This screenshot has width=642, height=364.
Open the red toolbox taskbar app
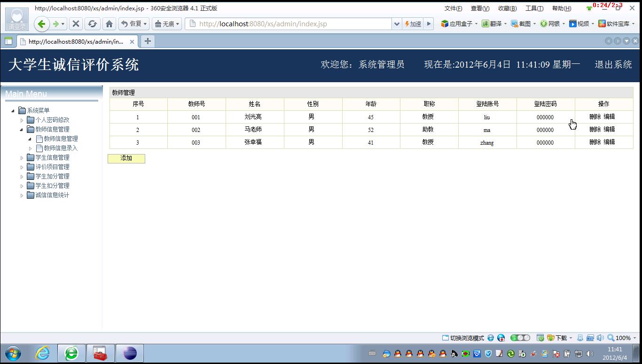(101, 353)
